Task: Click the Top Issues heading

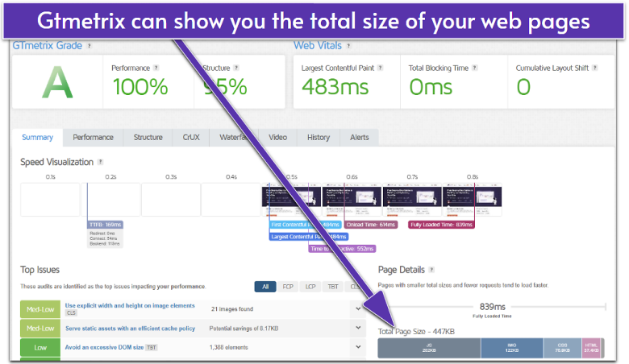Action: (40, 270)
